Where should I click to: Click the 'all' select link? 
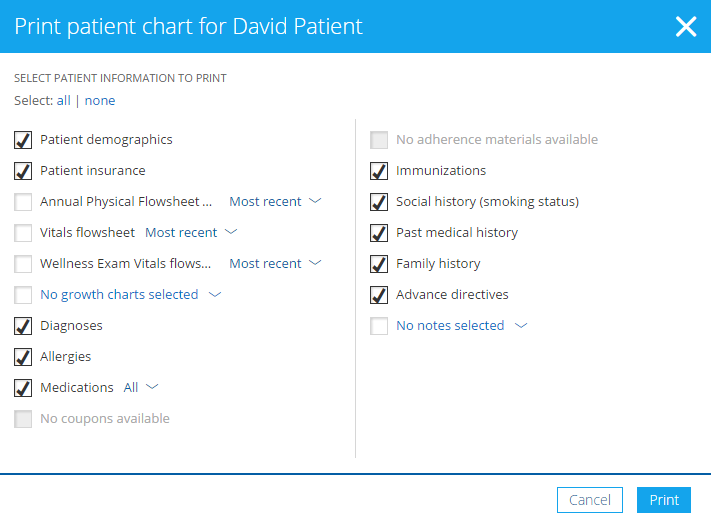pos(64,101)
